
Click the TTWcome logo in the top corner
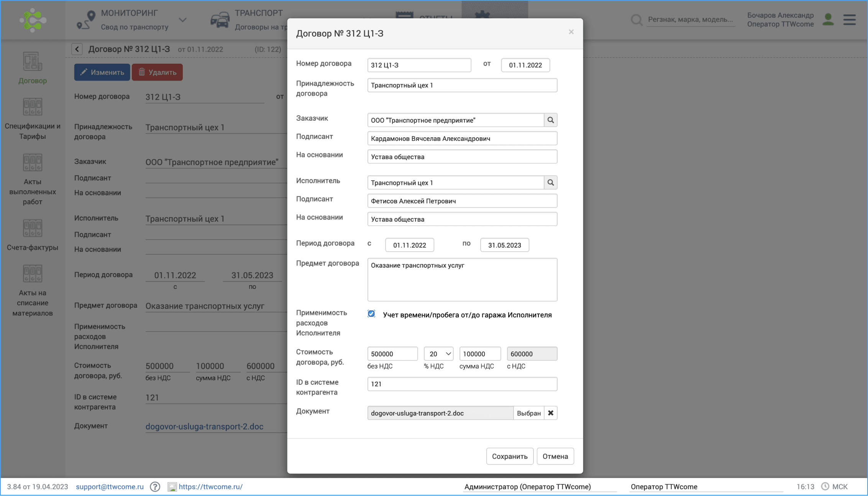point(34,20)
